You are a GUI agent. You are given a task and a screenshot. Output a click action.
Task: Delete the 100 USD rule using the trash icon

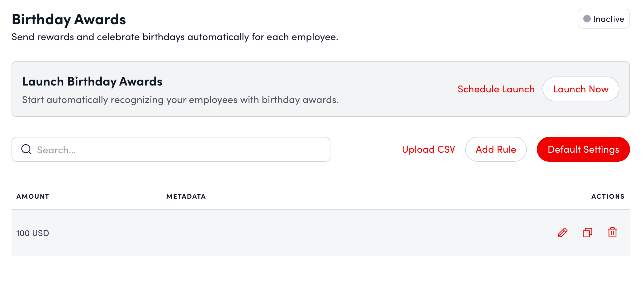pos(612,233)
